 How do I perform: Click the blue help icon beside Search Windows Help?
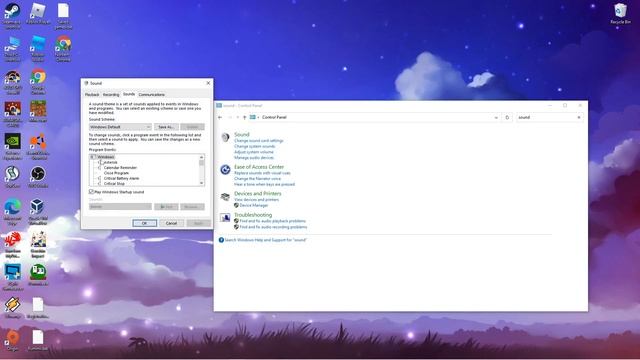point(221,240)
